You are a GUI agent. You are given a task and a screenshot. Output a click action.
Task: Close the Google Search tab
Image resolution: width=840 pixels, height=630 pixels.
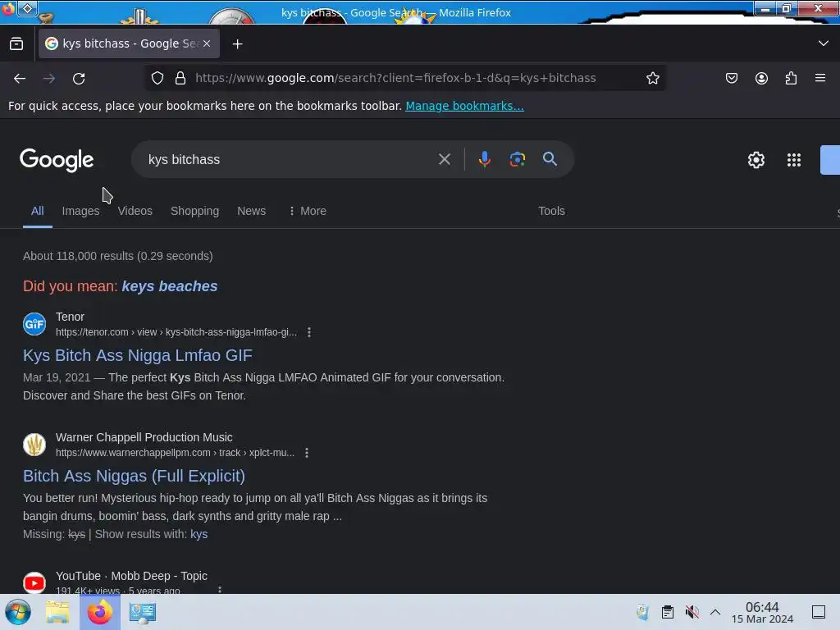click(x=207, y=43)
